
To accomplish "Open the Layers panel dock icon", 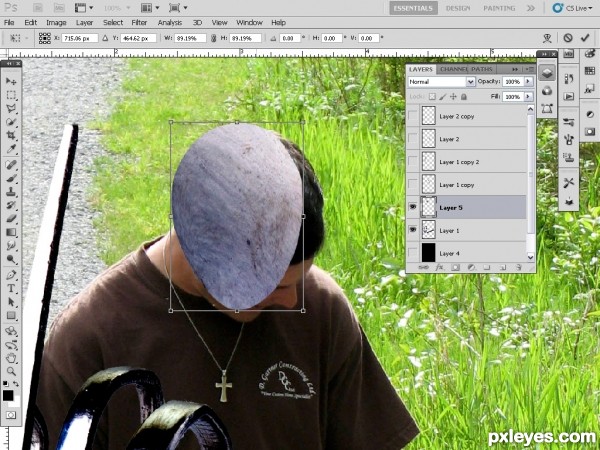I will [x=547, y=73].
